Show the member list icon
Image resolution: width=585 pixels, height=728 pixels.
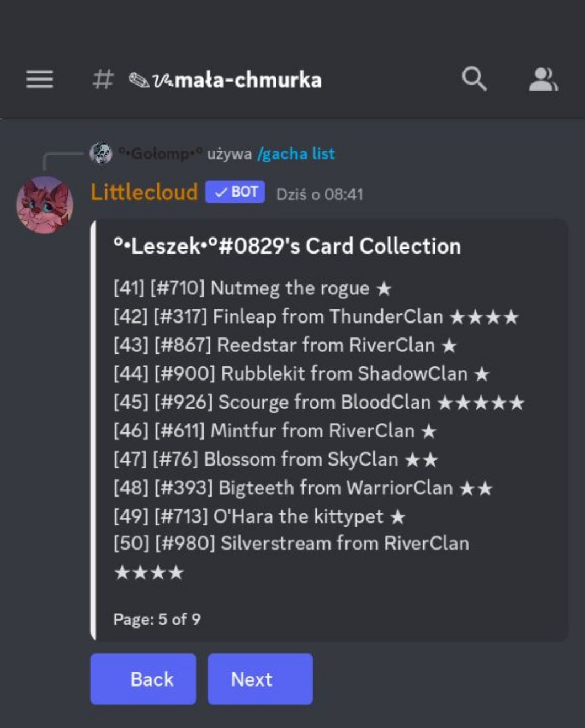click(543, 80)
